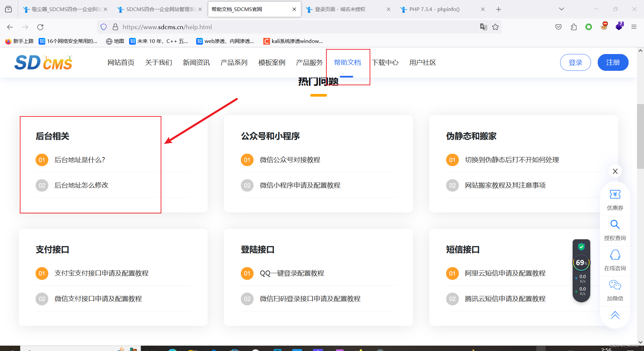Click the page vertical scrollbar thumb
The height and width of the screenshot is (351, 644).
click(x=640, y=136)
